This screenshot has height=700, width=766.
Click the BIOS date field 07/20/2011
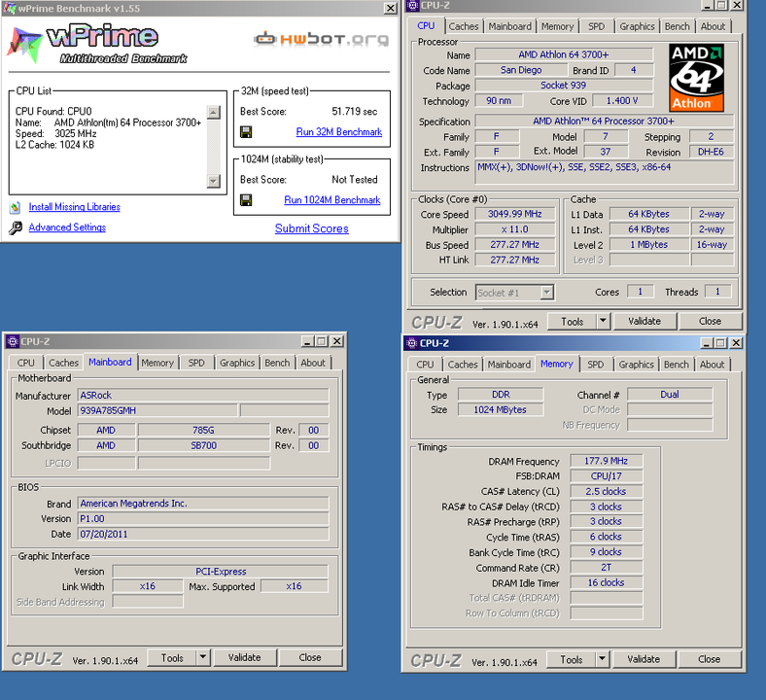pyautogui.click(x=203, y=535)
